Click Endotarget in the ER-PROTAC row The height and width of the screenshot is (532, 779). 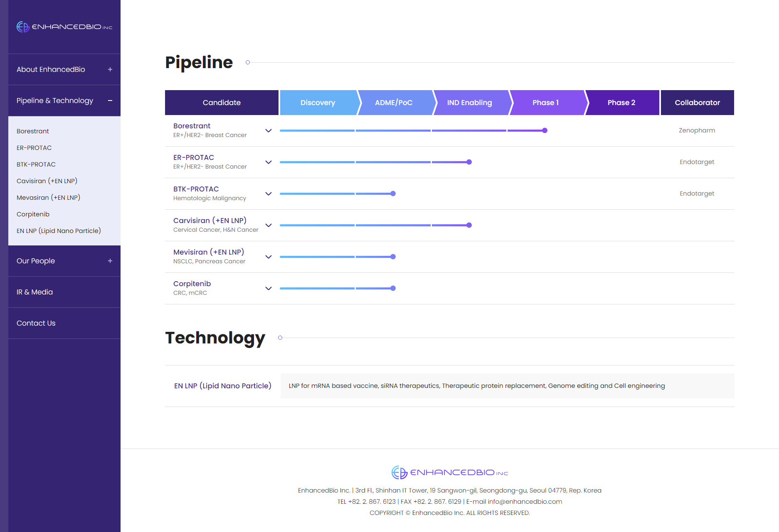click(697, 162)
